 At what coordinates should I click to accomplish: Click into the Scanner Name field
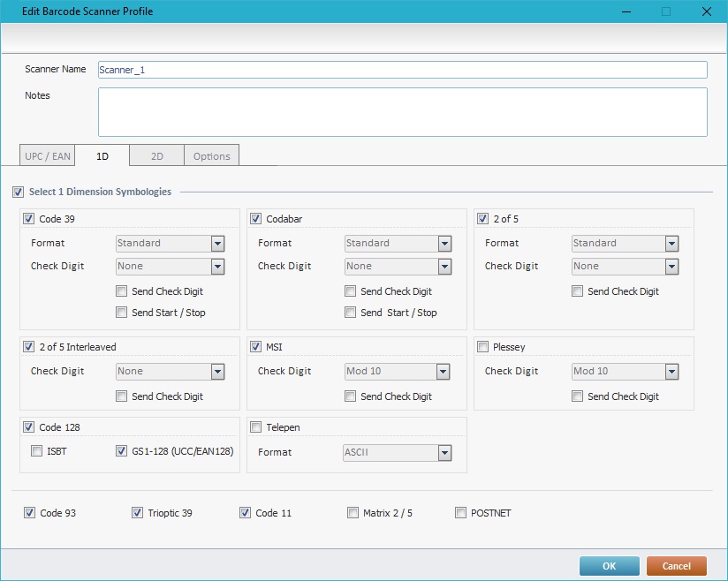coord(402,70)
